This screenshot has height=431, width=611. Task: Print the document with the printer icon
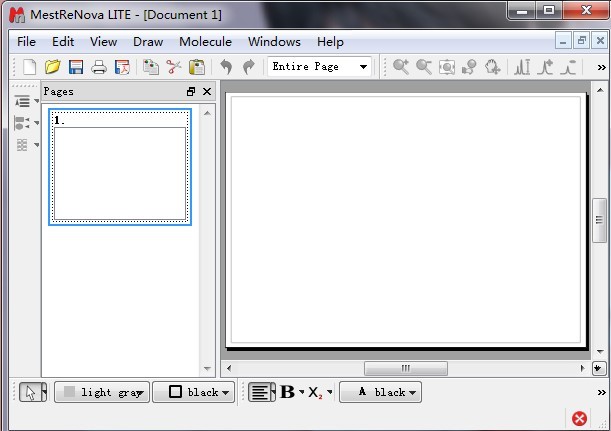(99, 67)
